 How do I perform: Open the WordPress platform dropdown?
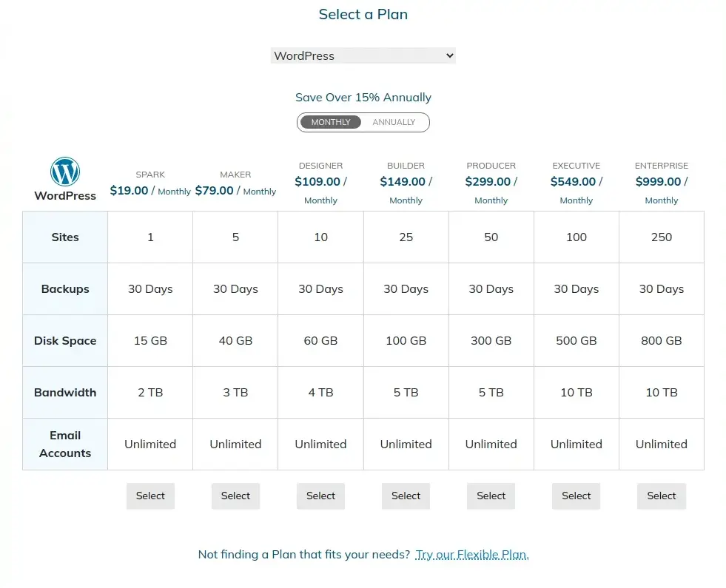click(x=363, y=55)
